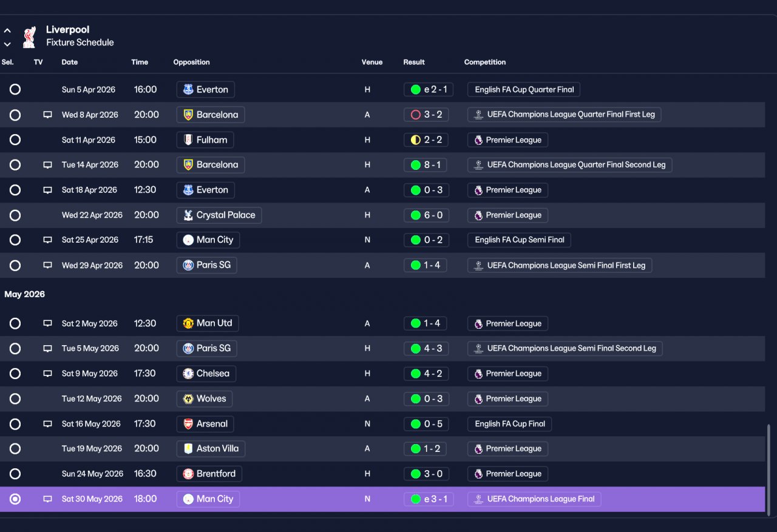Click the Crystal Palace club badge icon
This screenshot has height=532, width=777.
pyautogui.click(x=188, y=215)
